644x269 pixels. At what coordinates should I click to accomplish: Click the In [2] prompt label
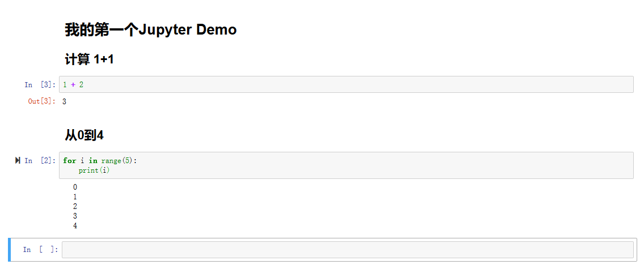(40, 161)
